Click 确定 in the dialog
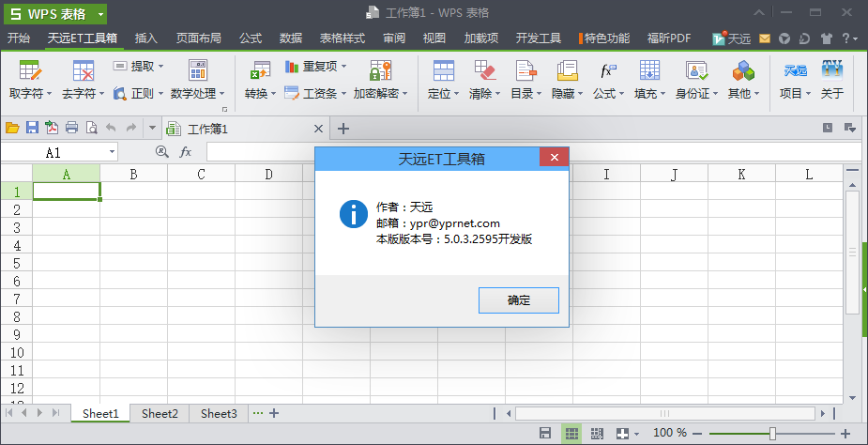868x445 pixels. tap(519, 300)
